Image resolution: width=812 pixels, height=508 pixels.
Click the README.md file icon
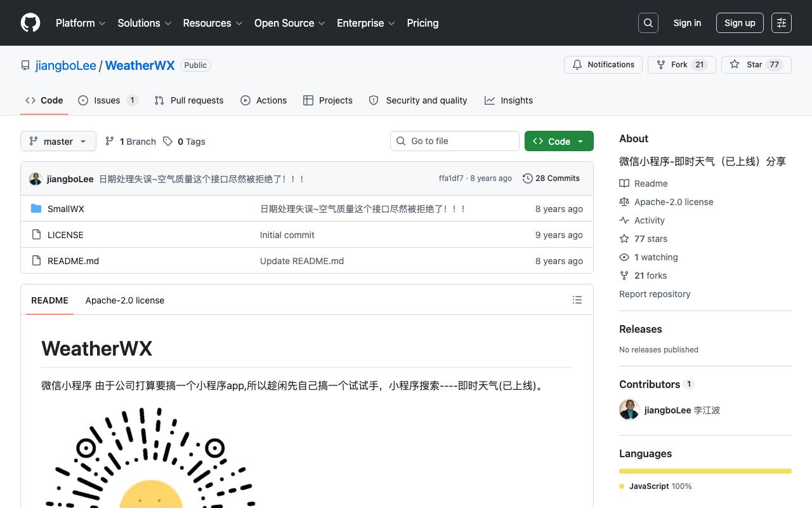pyautogui.click(x=36, y=261)
